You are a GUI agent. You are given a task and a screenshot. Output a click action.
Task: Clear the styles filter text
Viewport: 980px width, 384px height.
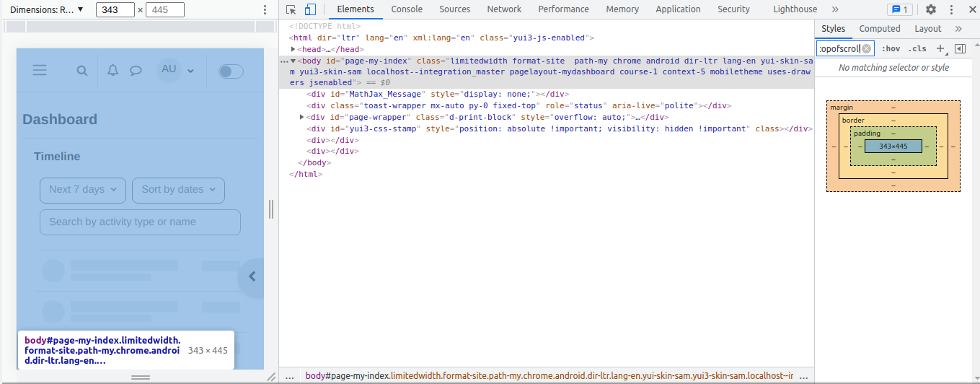click(x=867, y=48)
